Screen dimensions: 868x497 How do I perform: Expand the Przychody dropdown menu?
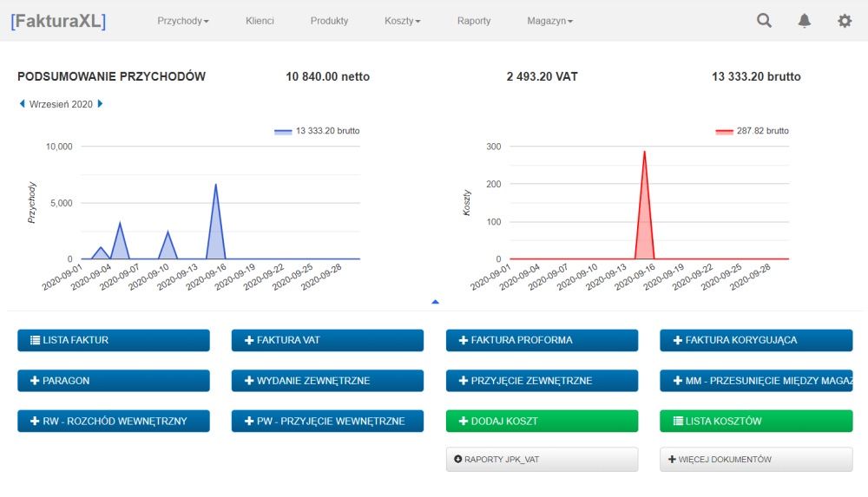point(182,21)
